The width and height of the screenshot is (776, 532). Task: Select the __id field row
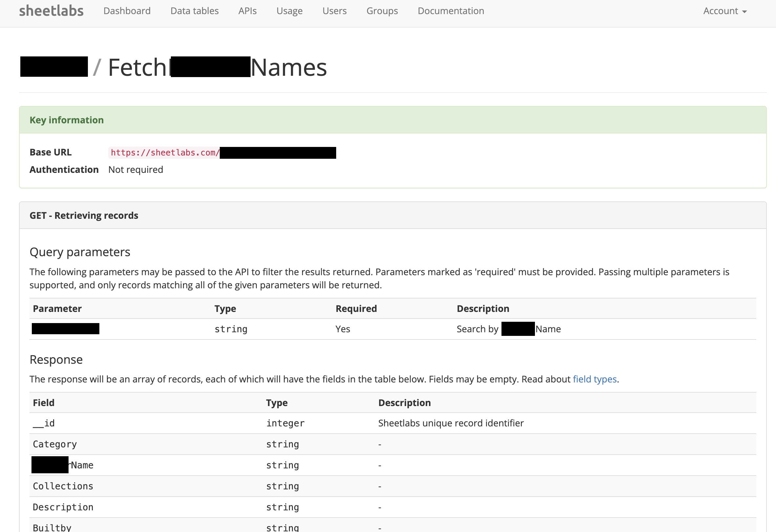tap(393, 423)
